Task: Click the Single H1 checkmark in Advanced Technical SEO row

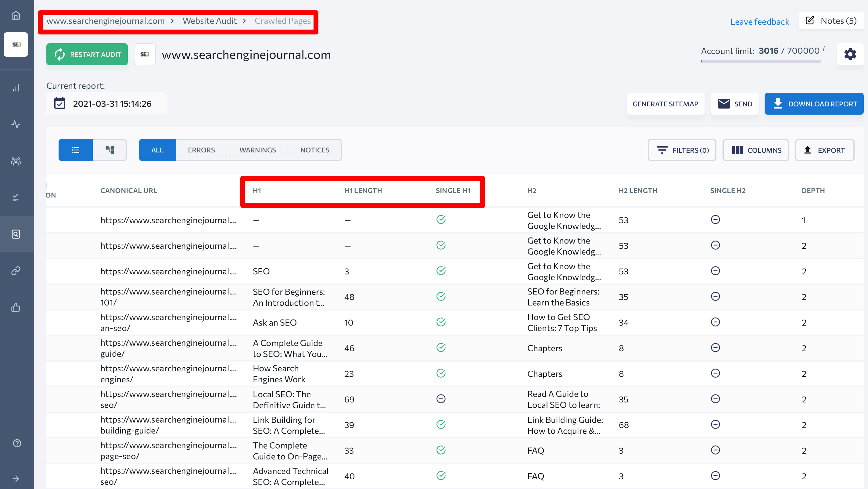Action: click(x=441, y=476)
